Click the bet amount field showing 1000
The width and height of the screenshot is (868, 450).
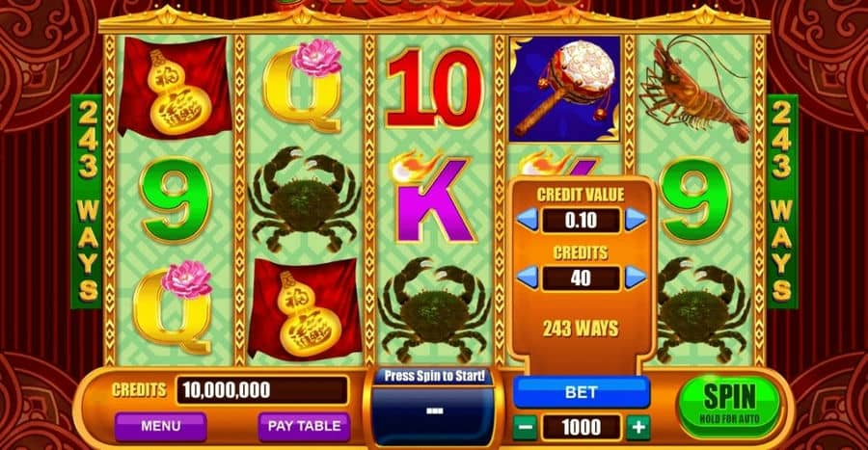[582, 427]
